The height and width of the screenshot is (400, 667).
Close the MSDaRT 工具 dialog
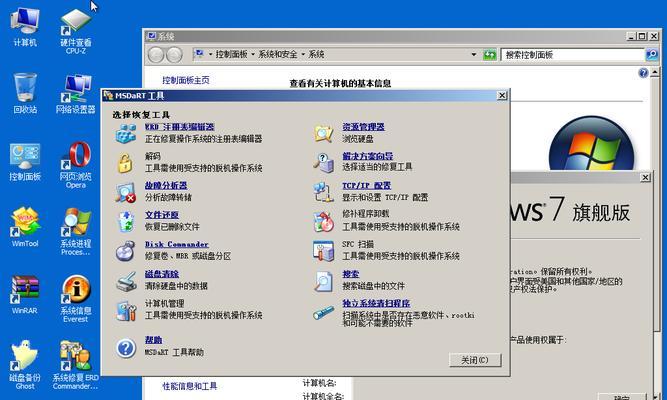502,96
